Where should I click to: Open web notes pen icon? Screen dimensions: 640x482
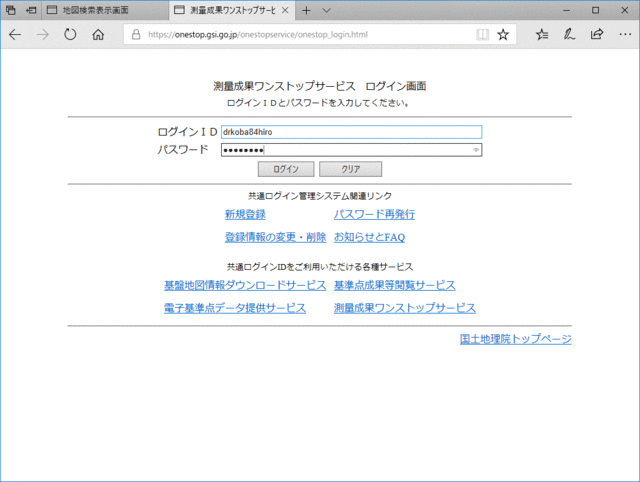[569, 35]
